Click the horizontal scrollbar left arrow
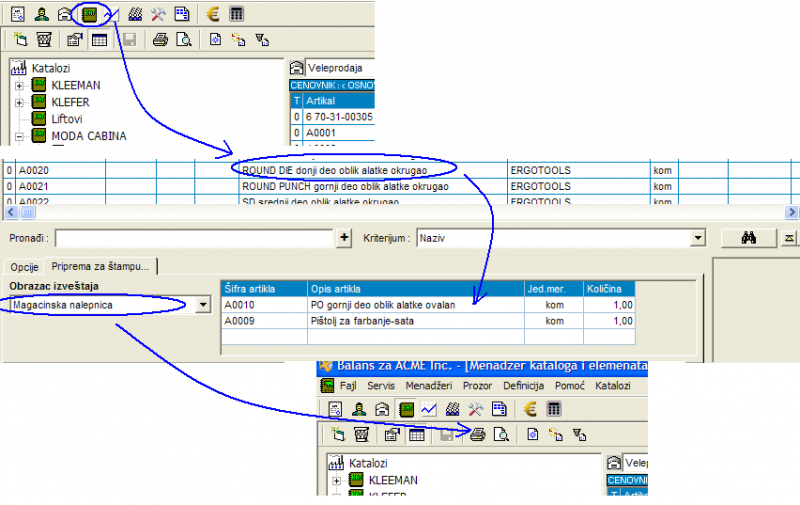Image resolution: width=800 pixels, height=505 pixels. click(x=11, y=213)
